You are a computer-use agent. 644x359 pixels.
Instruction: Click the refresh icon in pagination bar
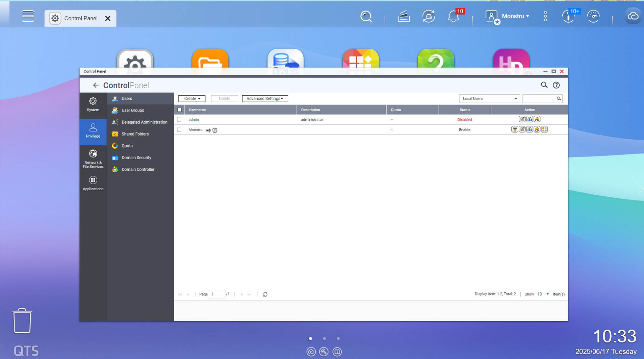pos(265,294)
